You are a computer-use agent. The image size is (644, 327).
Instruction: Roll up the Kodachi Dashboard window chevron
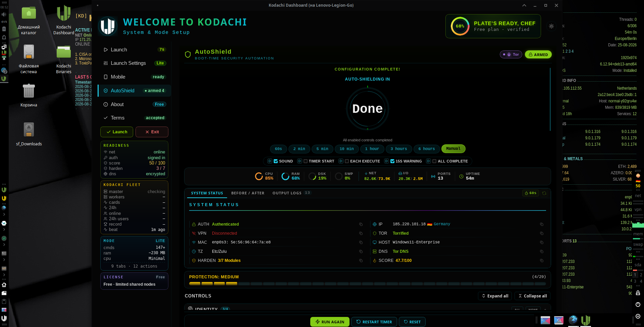tap(524, 5)
